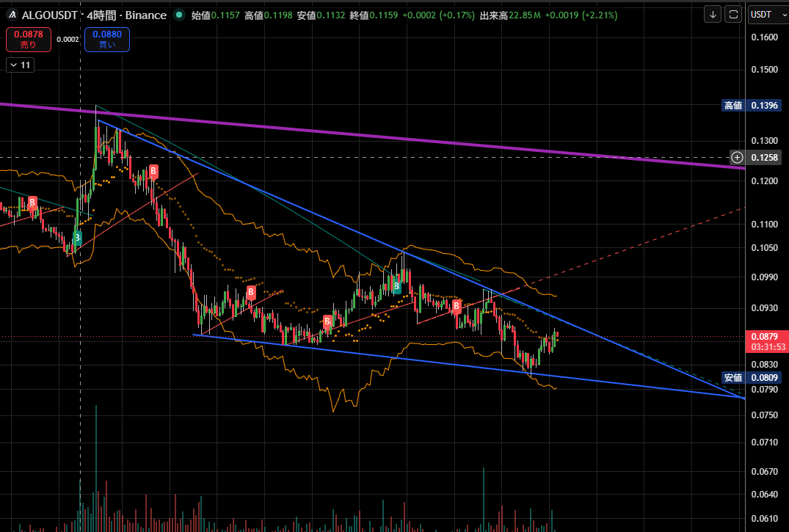Click the 0.1600 price scale label
This screenshot has width=789, height=532.
point(764,37)
